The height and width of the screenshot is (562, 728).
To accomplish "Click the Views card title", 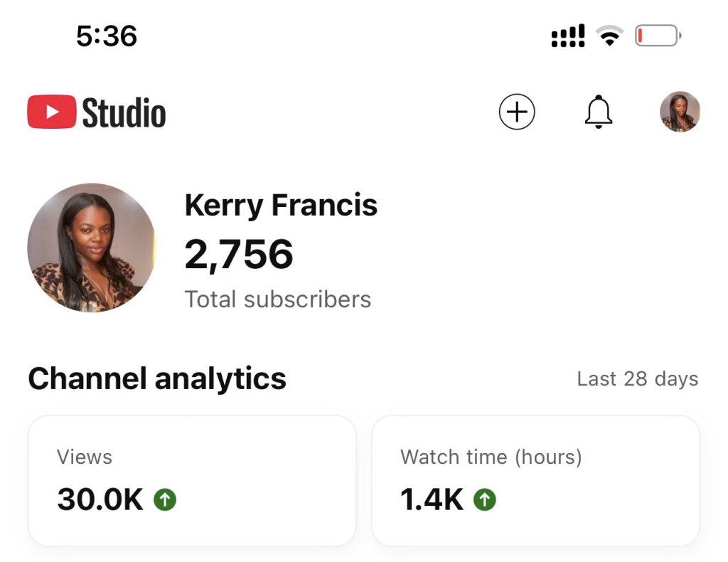I will click(x=85, y=457).
